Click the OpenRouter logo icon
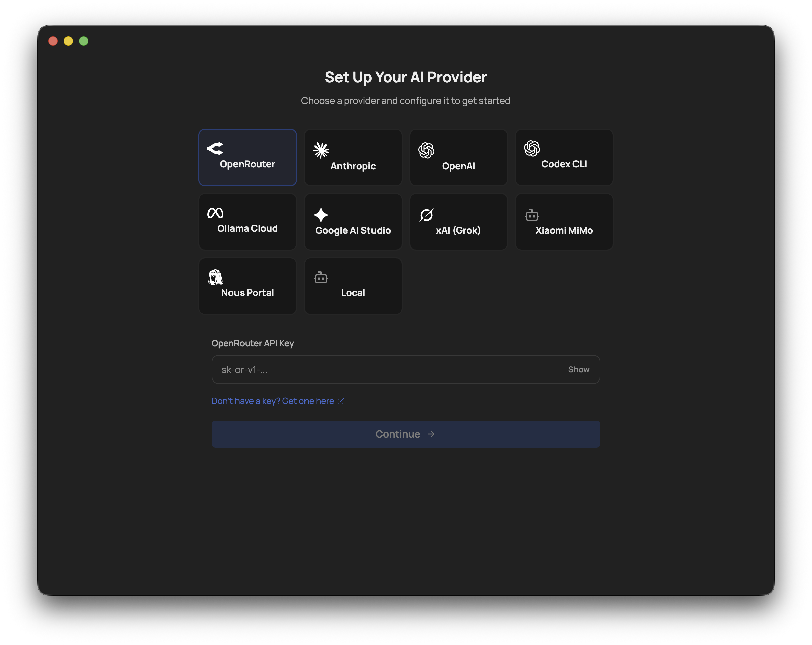812x645 pixels. tap(215, 149)
